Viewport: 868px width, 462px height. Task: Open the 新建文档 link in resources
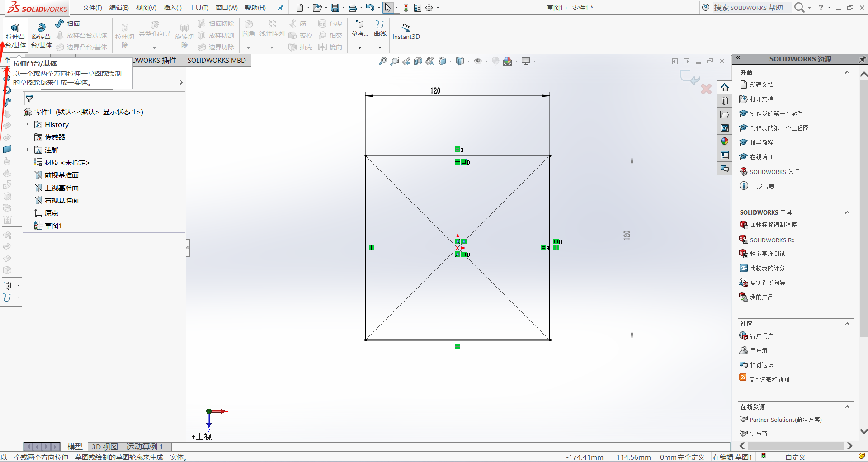pos(761,85)
